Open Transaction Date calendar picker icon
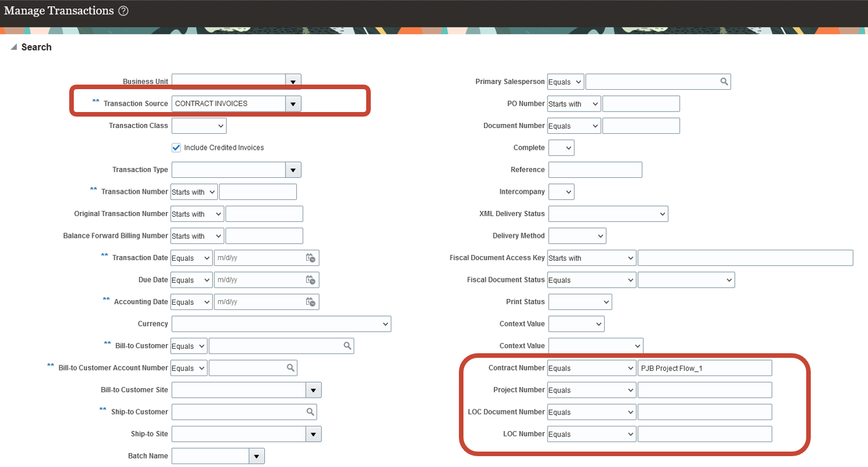The width and height of the screenshot is (868, 467). point(310,258)
